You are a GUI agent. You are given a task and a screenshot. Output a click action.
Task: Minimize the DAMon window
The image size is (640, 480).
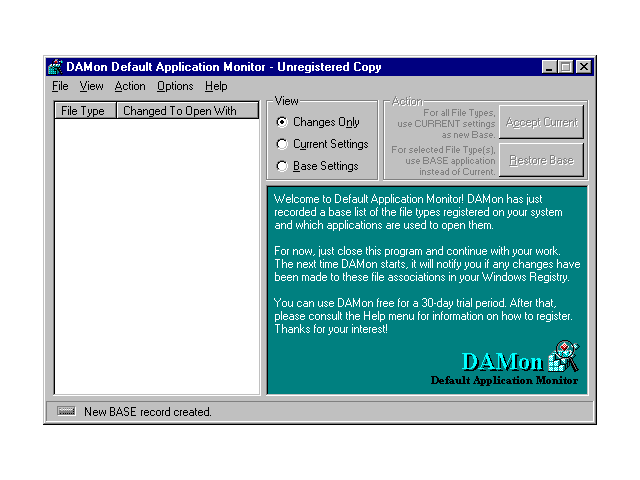point(550,67)
